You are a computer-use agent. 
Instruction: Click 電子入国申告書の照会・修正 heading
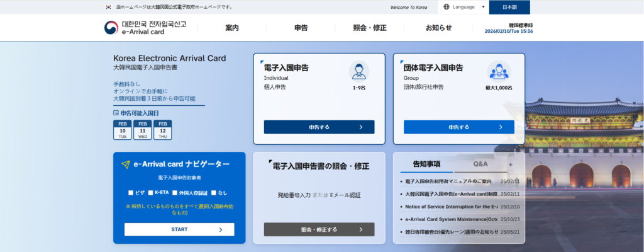pyautogui.click(x=321, y=166)
